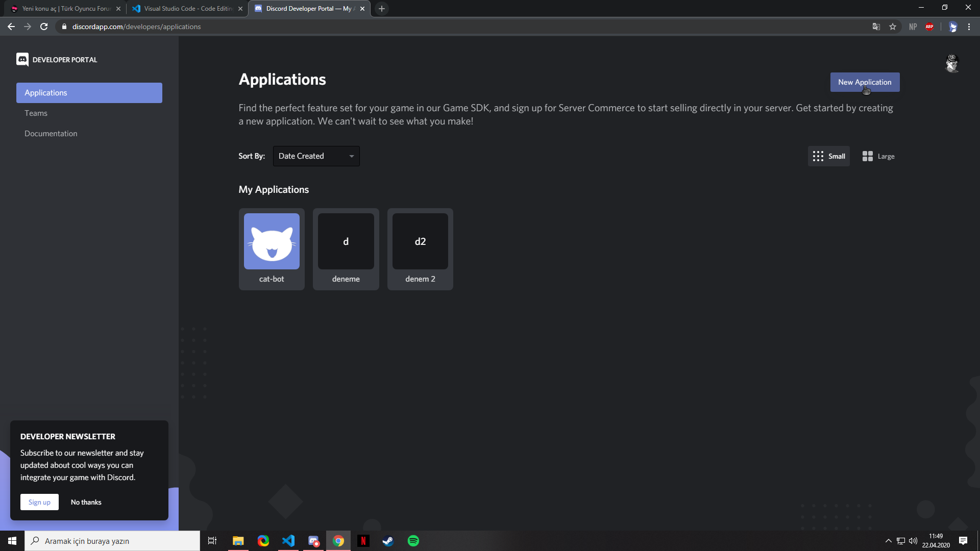Bookmark this page with the star icon
The height and width of the screenshot is (551, 980).
893,27
